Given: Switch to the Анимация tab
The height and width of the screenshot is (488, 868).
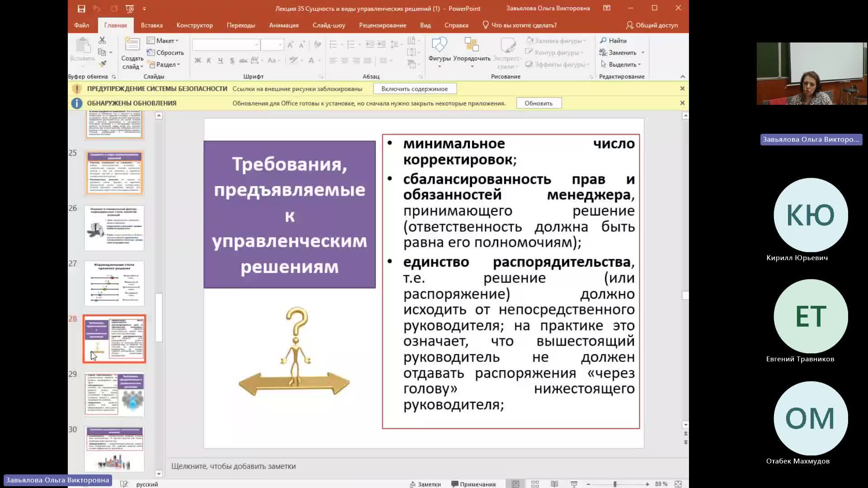Looking at the screenshot, I should click(x=283, y=25).
